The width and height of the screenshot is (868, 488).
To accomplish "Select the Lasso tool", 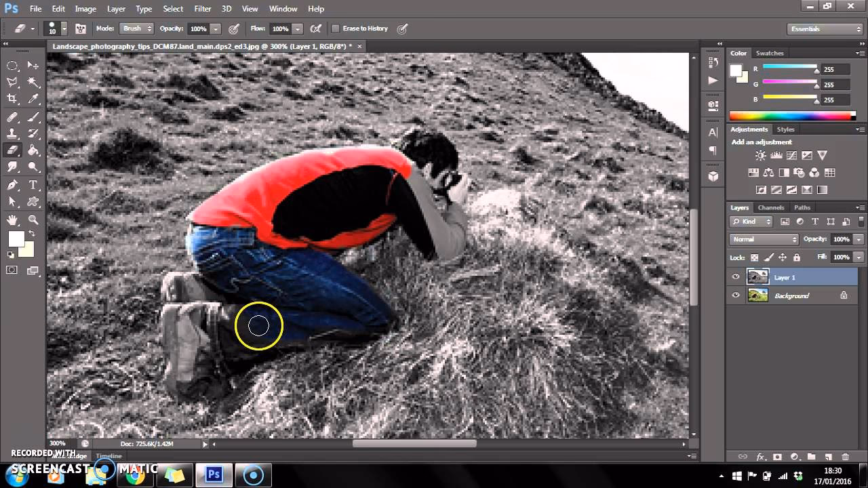I will click(x=11, y=81).
